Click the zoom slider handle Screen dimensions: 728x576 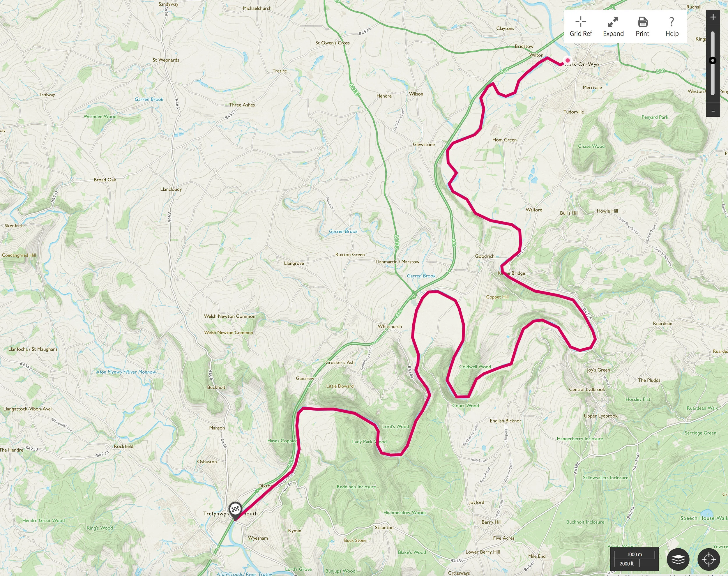click(713, 61)
